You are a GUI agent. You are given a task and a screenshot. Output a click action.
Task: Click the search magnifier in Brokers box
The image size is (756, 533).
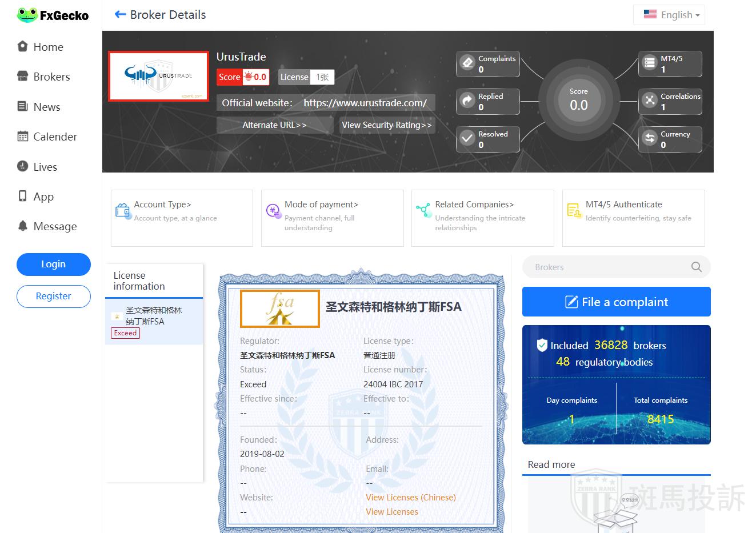(x=696, y=267)
